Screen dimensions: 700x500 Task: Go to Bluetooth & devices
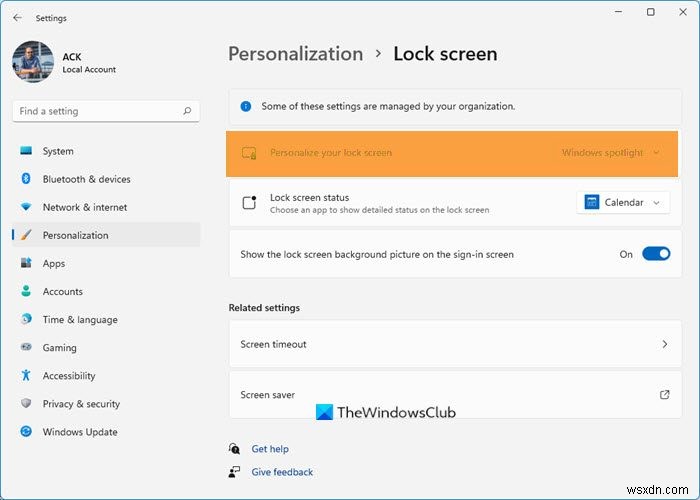point(106,179)
